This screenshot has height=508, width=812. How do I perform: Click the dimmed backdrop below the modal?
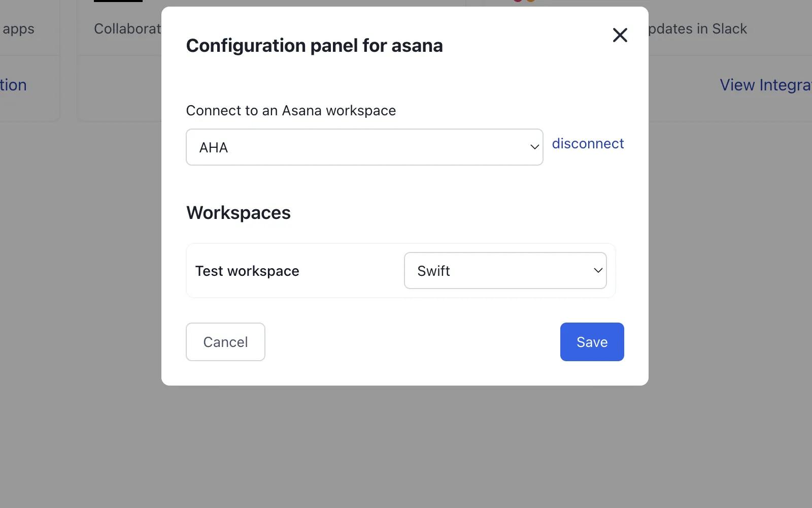click(x=405, y=447)
